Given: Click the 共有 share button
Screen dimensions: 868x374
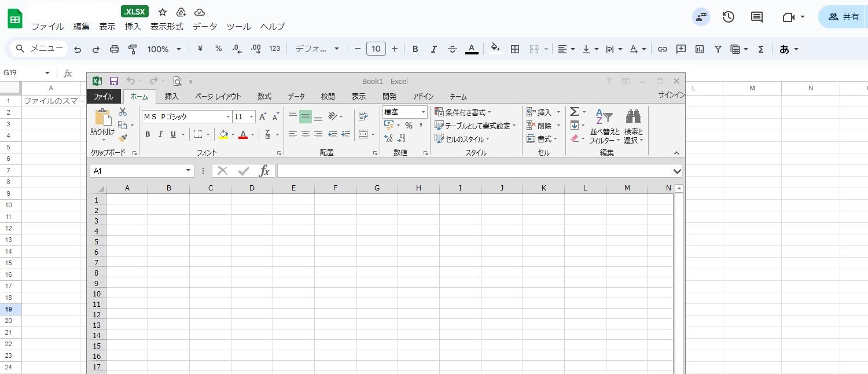Looking at the screenshot, I should click(844, 17).
